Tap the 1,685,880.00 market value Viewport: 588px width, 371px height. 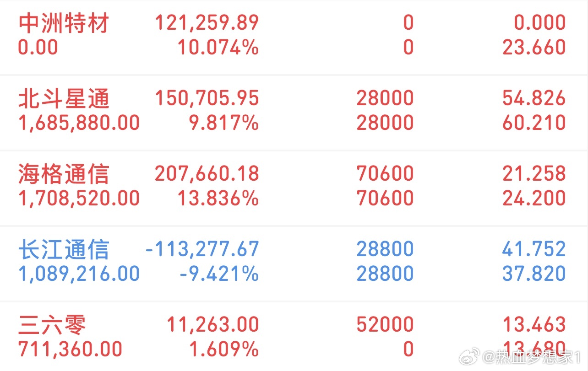point(79,123)
